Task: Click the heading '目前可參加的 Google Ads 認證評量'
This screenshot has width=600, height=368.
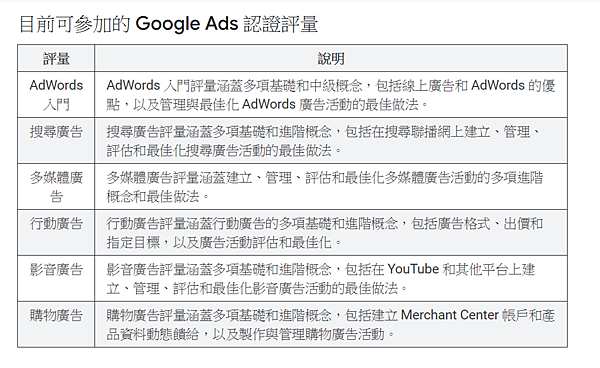Action: pyautogui.click(x=168, y=24)
